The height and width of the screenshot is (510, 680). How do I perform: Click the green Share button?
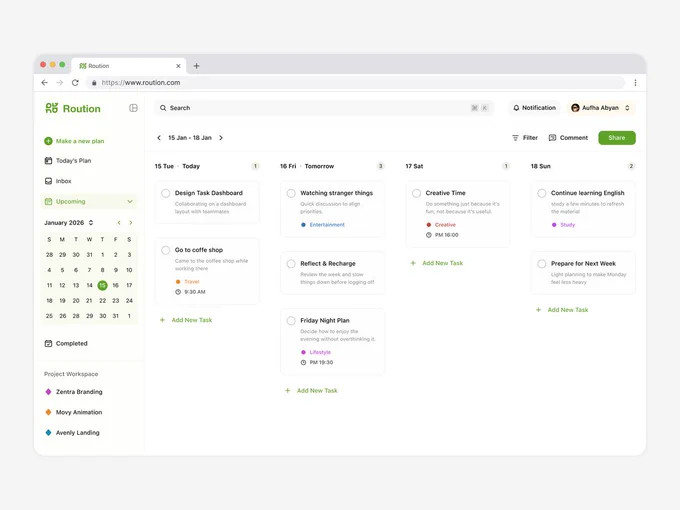[x=617, y=137]
